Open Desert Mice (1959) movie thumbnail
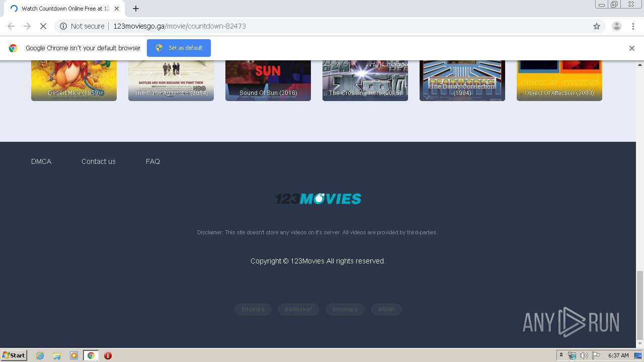Viewport: 644px width, 362px height. click(x=74, y=80)
